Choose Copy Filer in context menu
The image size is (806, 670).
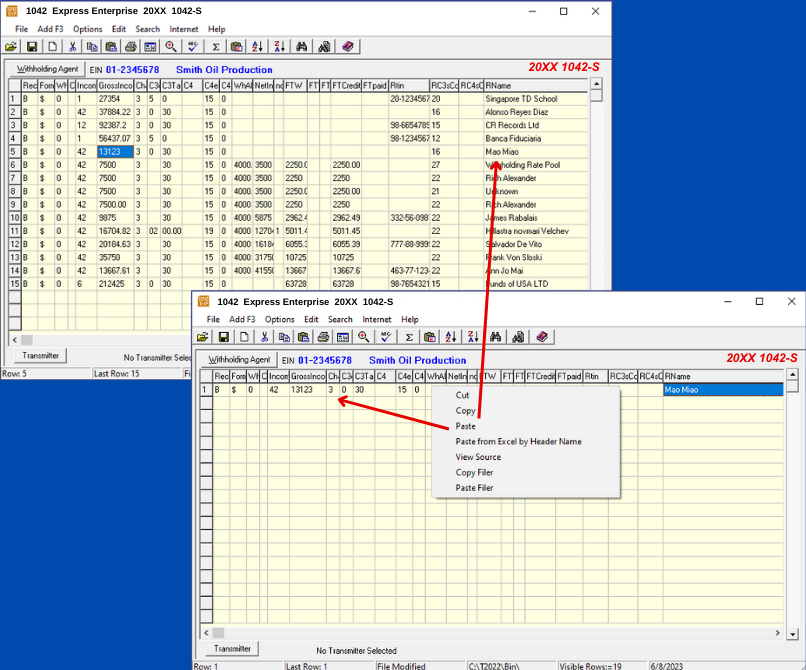(474, 472)
